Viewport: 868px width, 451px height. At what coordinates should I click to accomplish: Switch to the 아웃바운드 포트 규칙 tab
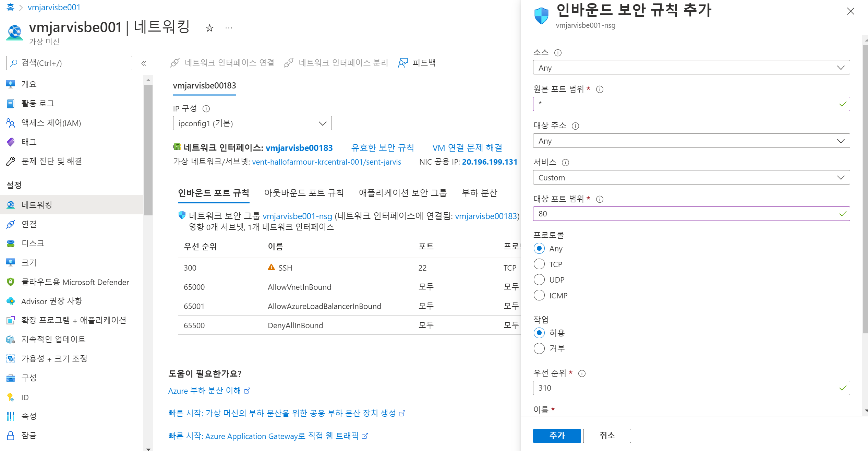pos(304,193)
